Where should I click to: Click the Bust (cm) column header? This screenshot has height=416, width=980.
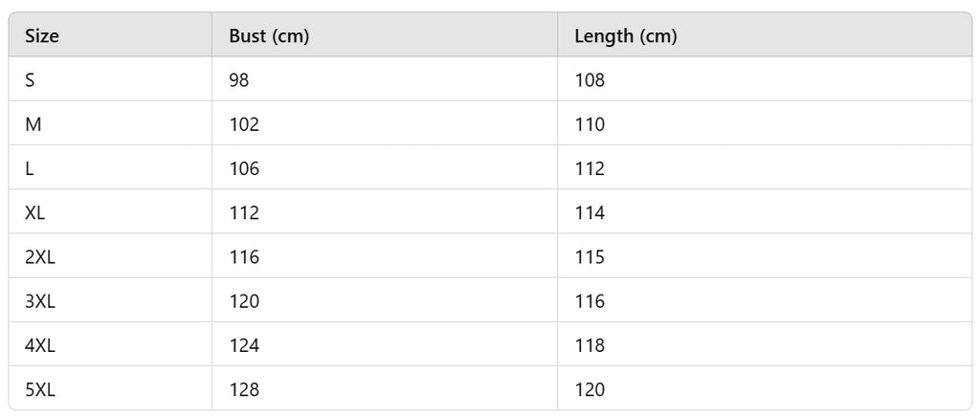pyautogui.click(x=269, y=36)
